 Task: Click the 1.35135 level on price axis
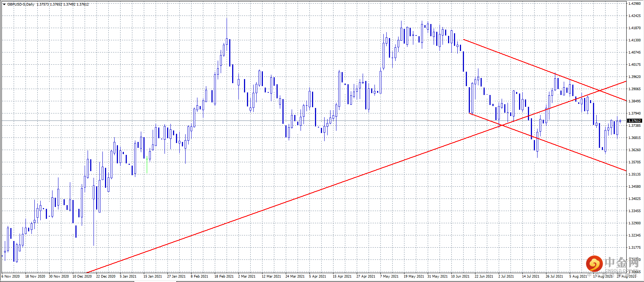tap(634, 174)
